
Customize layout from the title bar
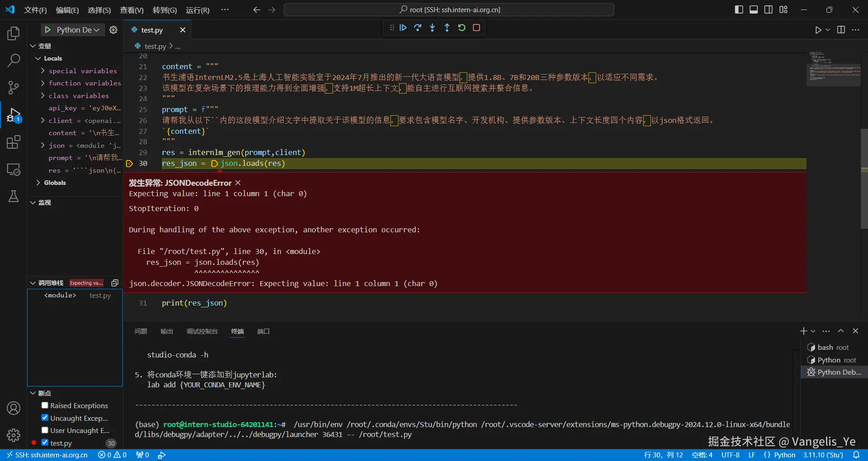tap(783, 9)
